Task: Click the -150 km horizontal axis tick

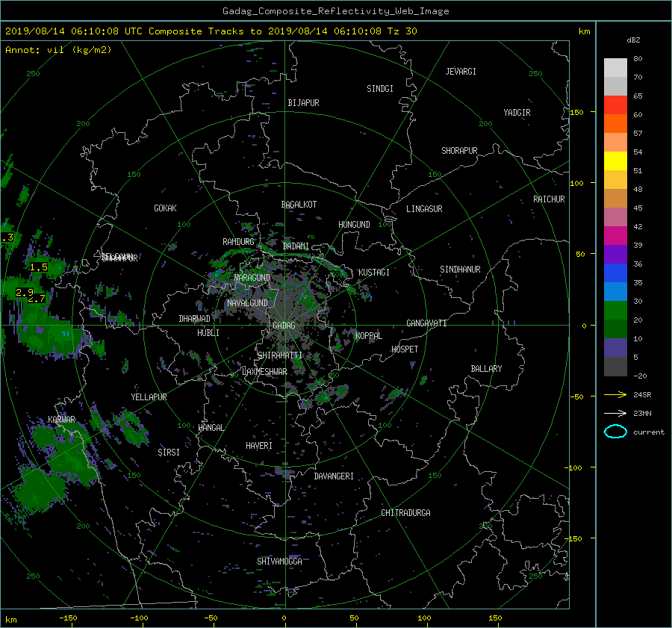Action: pos(68,618)
